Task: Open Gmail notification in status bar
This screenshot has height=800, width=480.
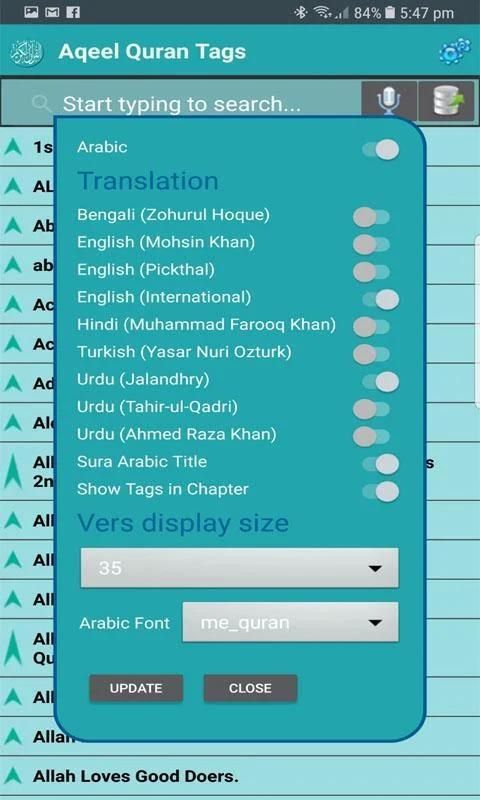Action: [52, 12]
